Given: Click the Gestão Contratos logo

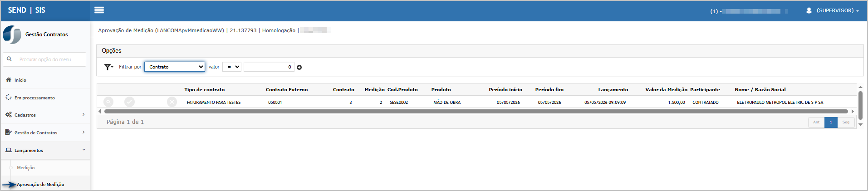Looking at the screenshot, I should click(12, 34).
